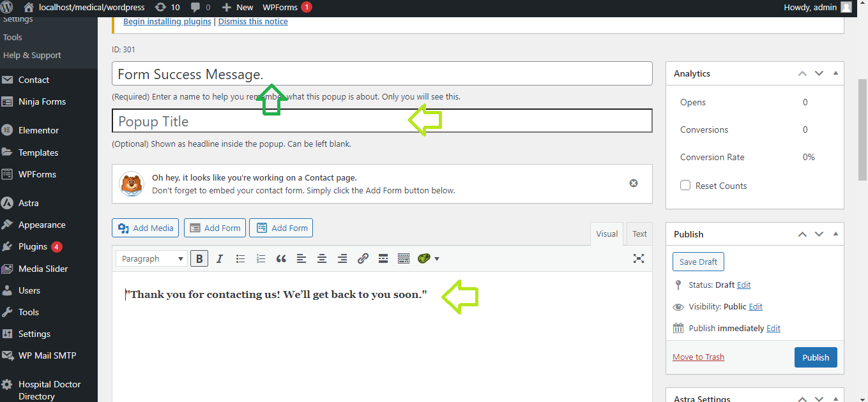The width and height of the screenshot is (868, 402).
Task: Insert a bulleted list
Action: 240,258
